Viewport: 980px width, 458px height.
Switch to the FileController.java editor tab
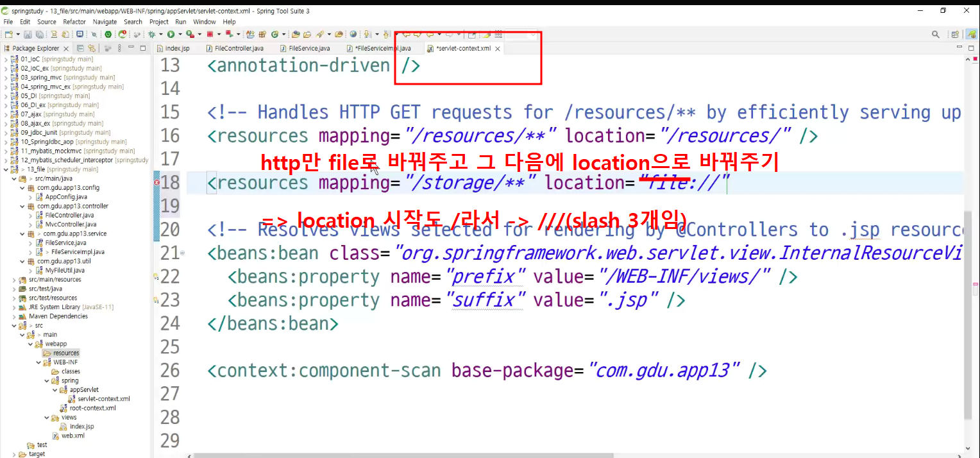(235, 49)
